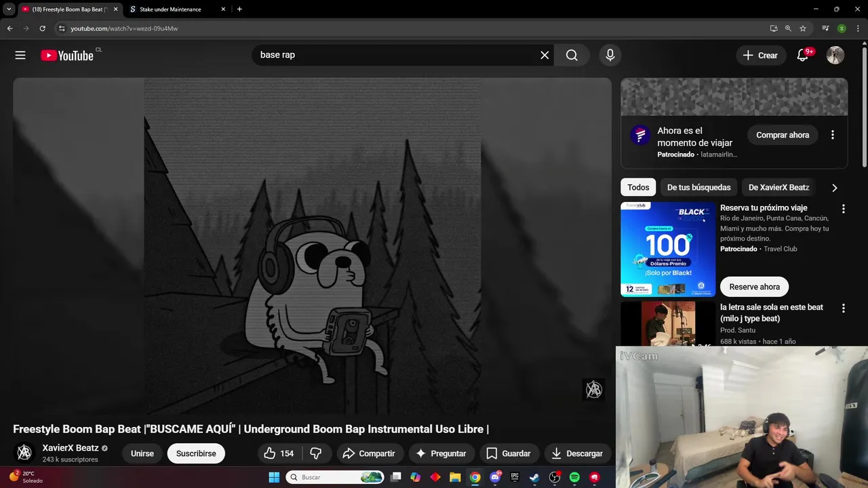868x488 pixels.
Task: Reload the current page
Action: (x=42, y=28)
